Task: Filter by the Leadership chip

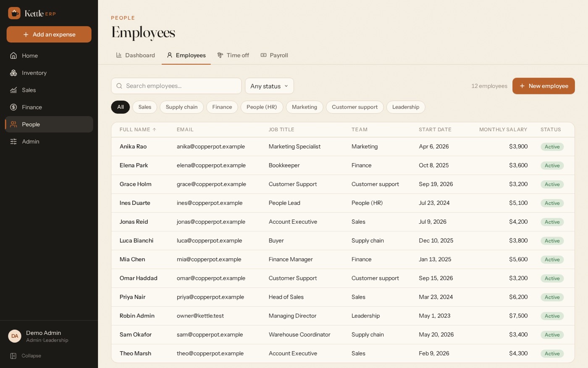Action: pos(406,107)
